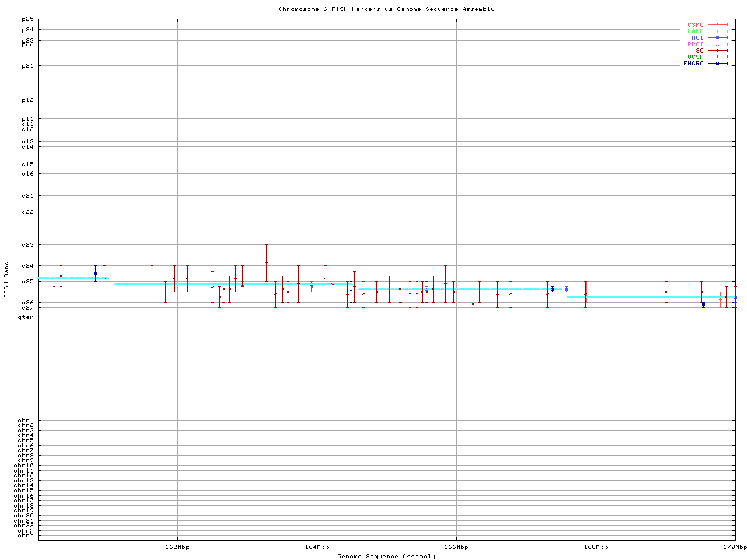The width and height of the screenshot is (747, 560).
Task: Click the tallest red error bar marker at far left
Action: [54, 254]
